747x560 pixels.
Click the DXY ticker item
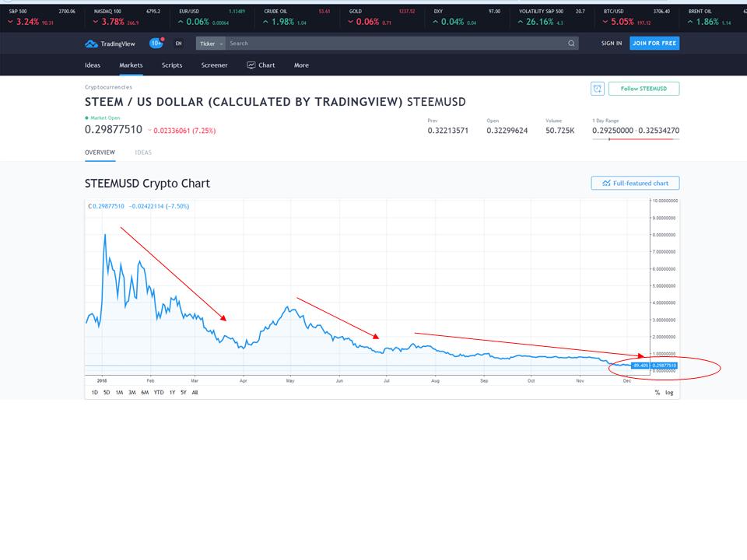coord(466,16)
